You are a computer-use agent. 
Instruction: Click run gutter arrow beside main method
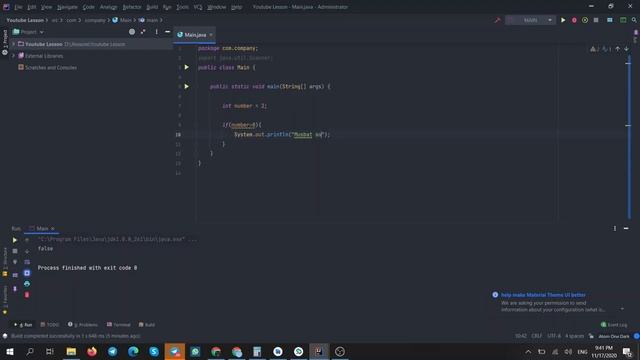click(x=187, y=87)
